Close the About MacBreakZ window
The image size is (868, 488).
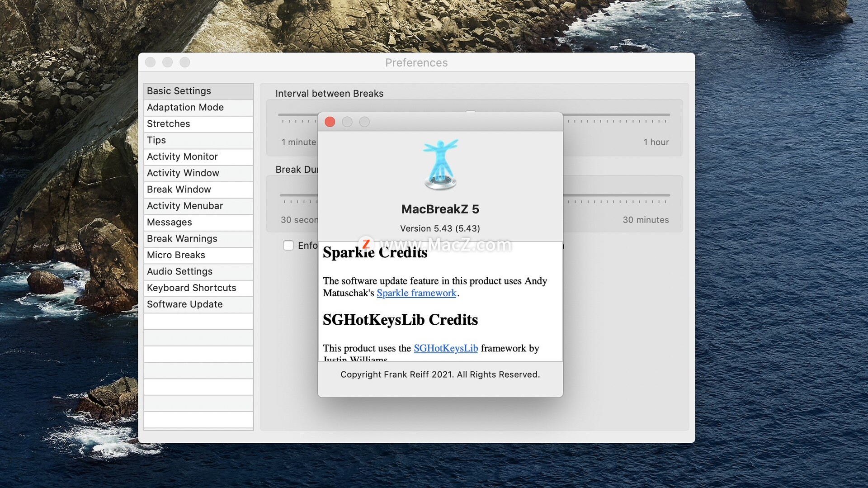click(x=330, y=122)
